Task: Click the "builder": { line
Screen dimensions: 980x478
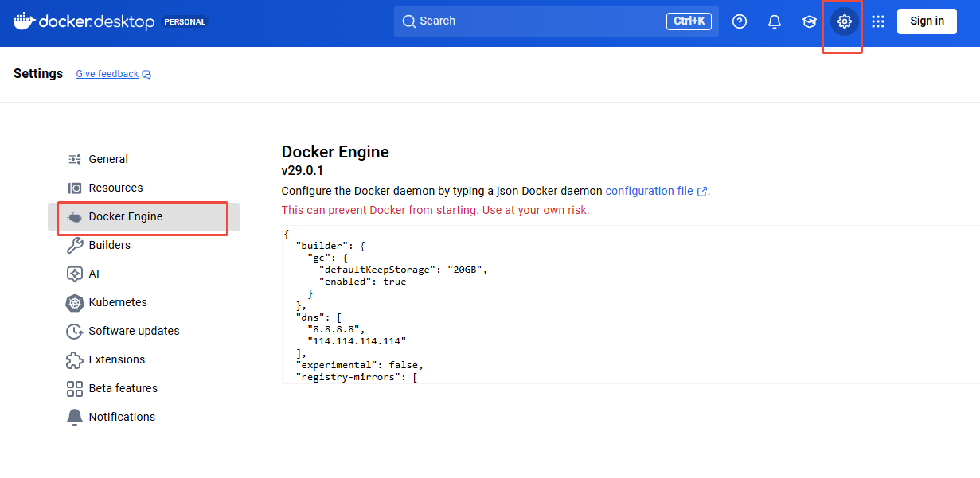Action: 330,246
